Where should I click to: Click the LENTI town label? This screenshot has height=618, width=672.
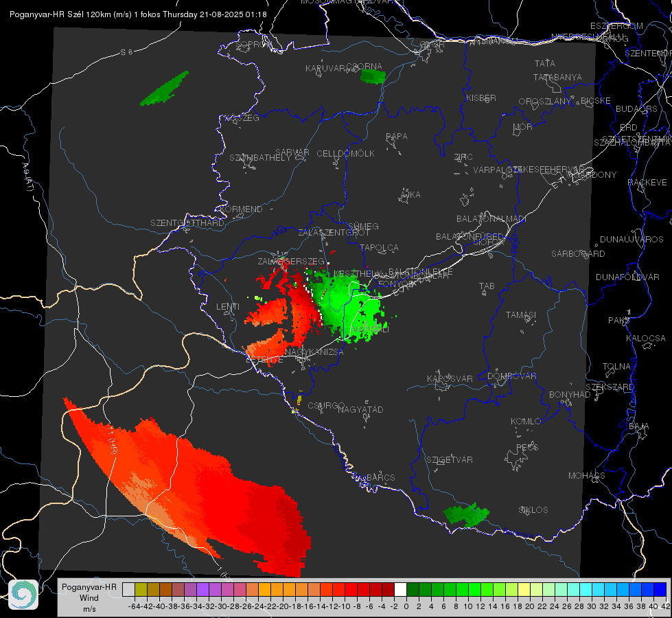coord(228,307)
